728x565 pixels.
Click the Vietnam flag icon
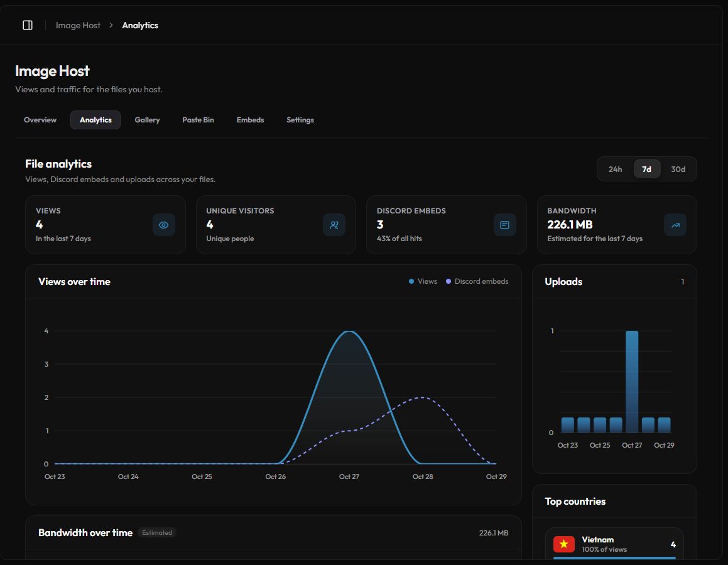pyautogui.click(x=563, y=544)
